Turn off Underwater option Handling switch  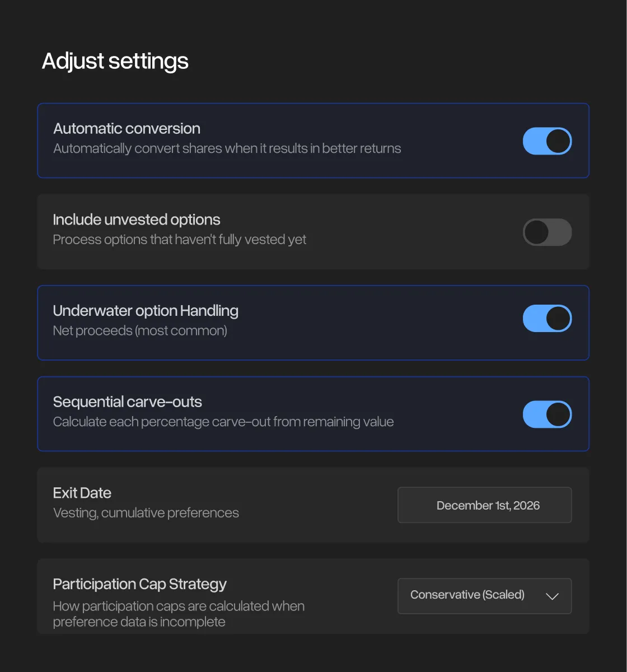[547, 319]
